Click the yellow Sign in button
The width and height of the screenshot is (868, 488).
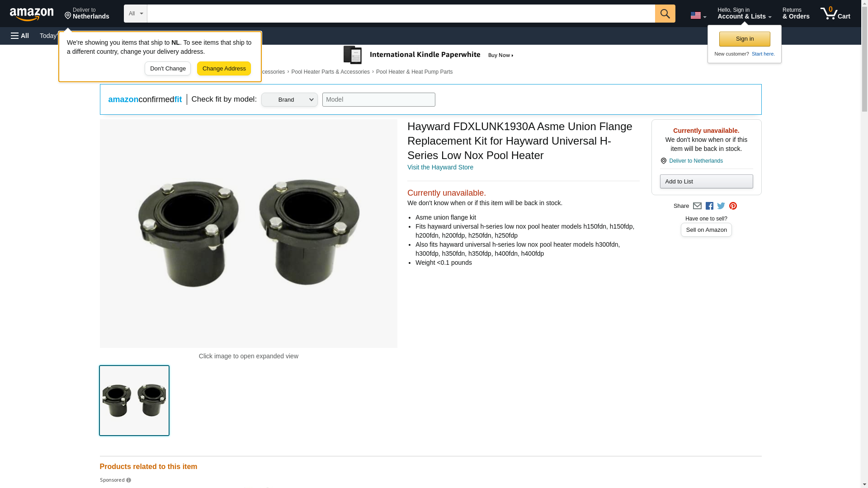coord(745,39)
